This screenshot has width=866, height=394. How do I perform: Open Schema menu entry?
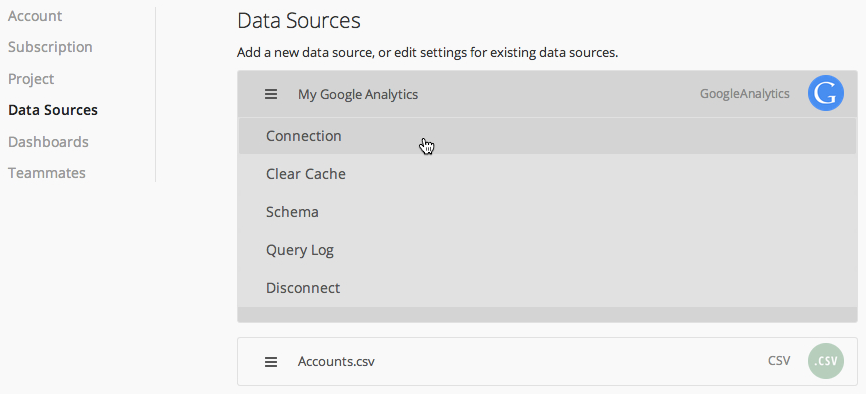pos(547,212)
